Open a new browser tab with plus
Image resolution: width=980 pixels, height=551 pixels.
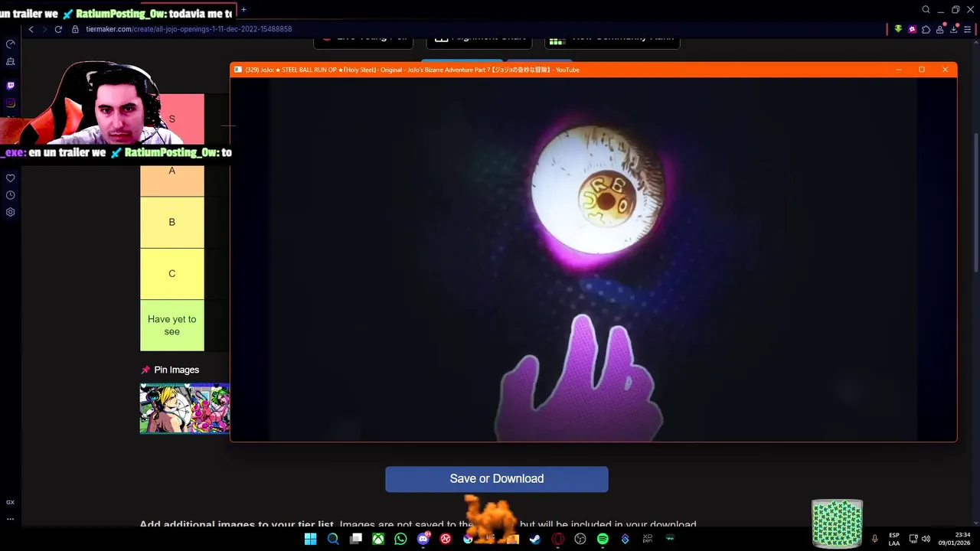(x=243, y=9)
